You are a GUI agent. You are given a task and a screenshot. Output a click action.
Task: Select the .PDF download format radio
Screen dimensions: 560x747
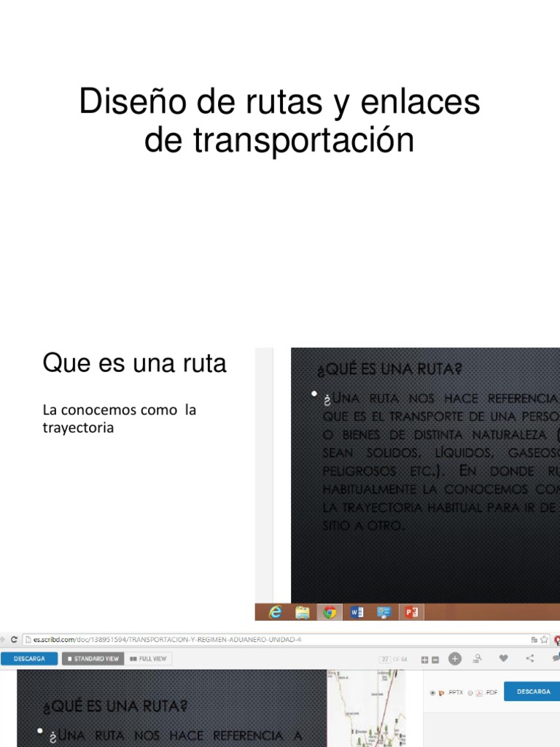tap(470, 693)
